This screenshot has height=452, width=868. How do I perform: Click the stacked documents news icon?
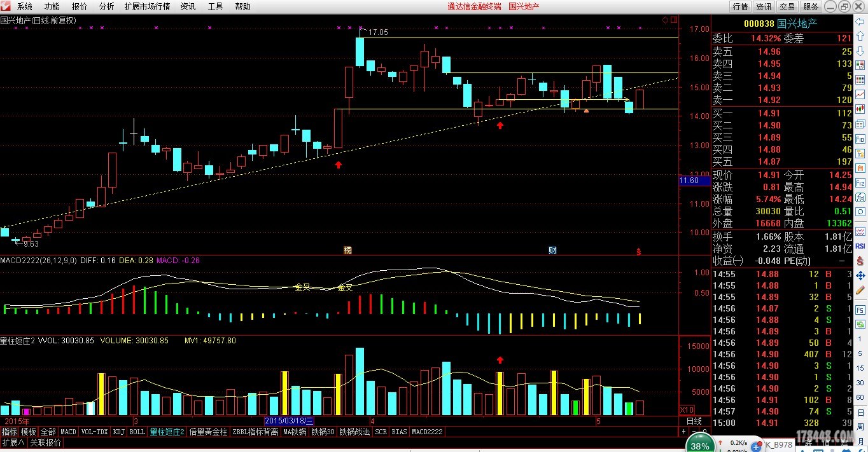click(x=860, y=123)
